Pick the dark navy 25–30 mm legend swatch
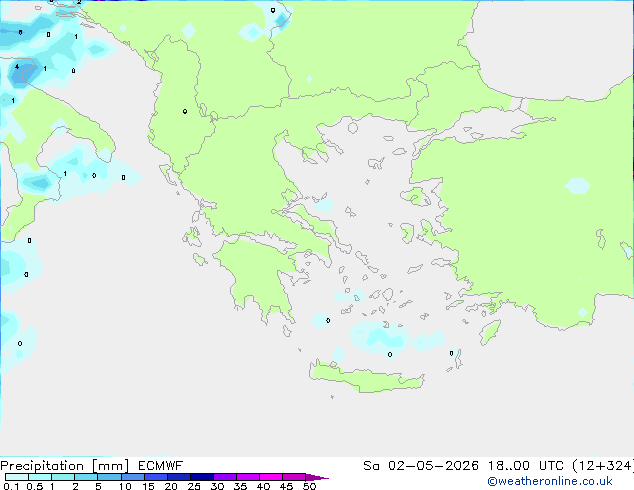The image size is (634, 490). coord(202,477)
